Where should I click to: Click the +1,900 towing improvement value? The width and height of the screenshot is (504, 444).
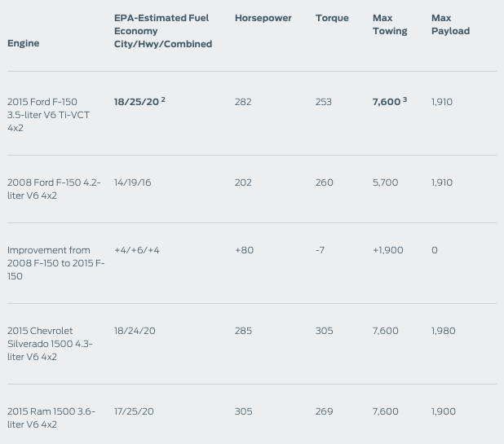387,250
